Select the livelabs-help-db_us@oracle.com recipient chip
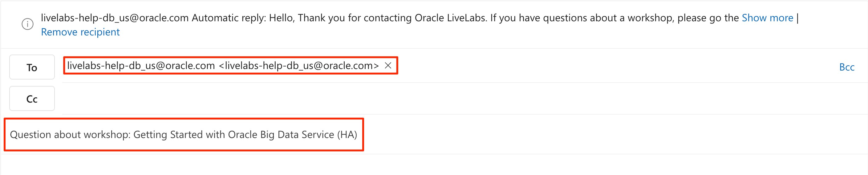Screen dimensions: 868x175 [141, 65]
